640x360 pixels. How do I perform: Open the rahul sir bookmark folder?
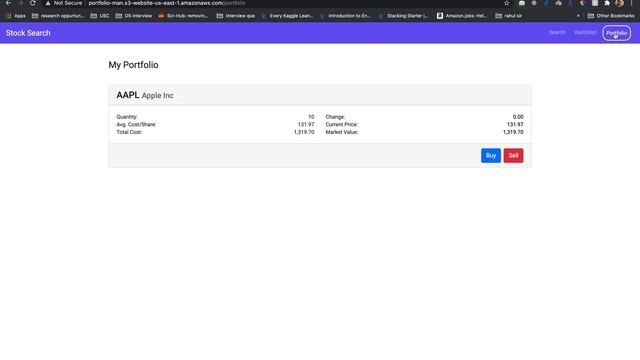point(509,16)
